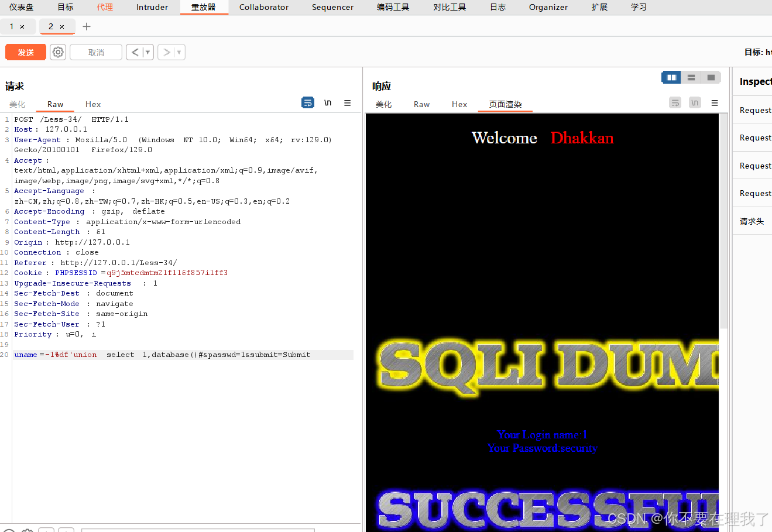The height and width of the screenshot is (532, 772).
Task: Open the Organizer tab
Action: (548, 7)
